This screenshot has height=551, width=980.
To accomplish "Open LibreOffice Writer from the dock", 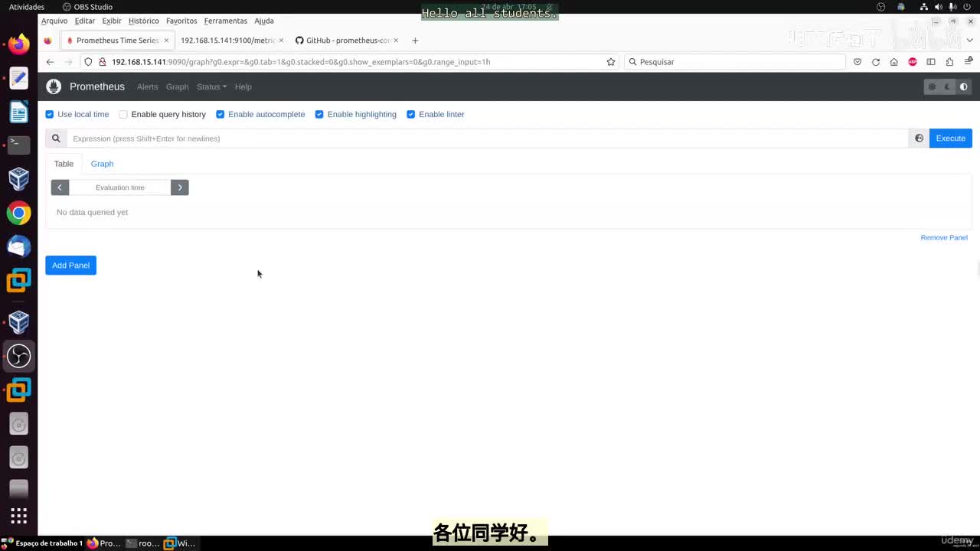I will click(x=18, y=112).
